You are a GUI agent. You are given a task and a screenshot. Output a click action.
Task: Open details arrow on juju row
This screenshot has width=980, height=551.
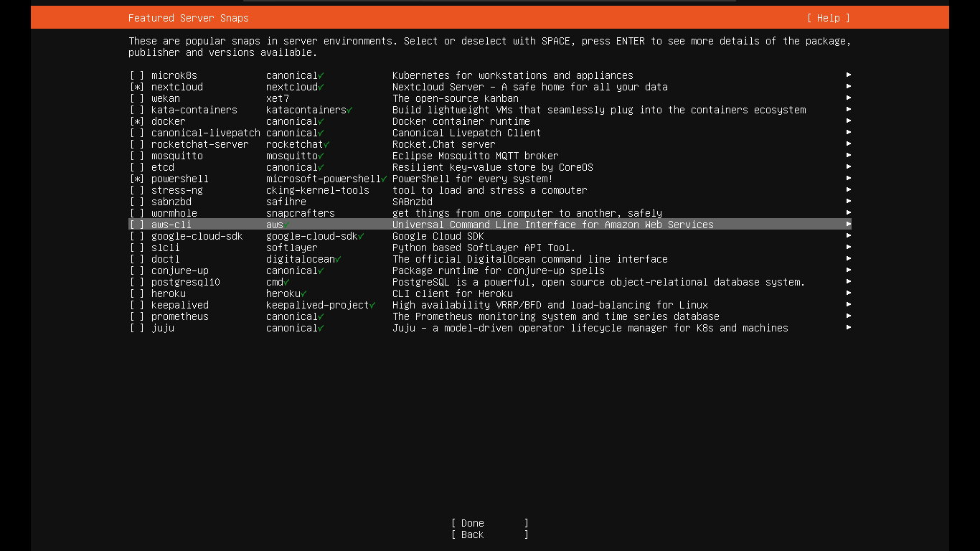[x=849, y=327]
